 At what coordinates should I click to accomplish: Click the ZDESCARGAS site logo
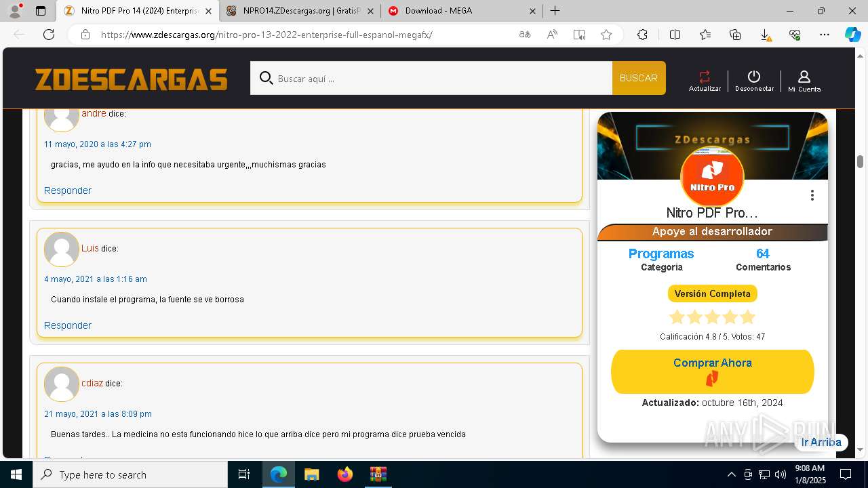132,79
